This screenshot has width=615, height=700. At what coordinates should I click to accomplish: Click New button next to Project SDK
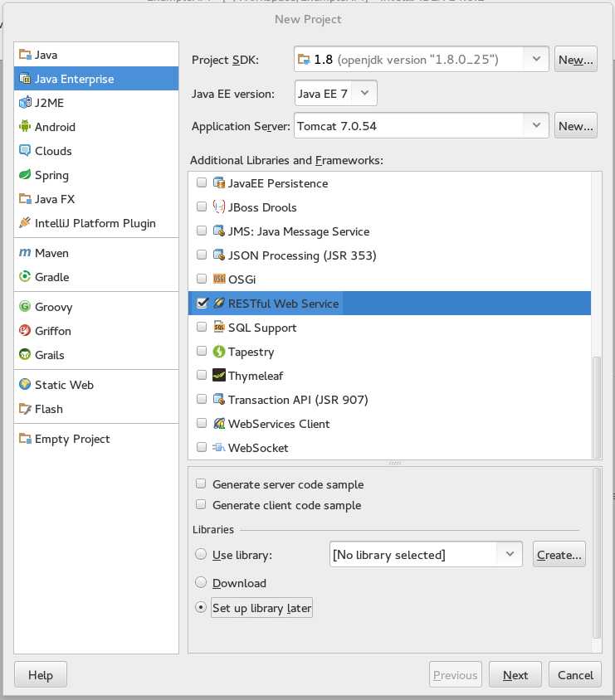[576, 59]
